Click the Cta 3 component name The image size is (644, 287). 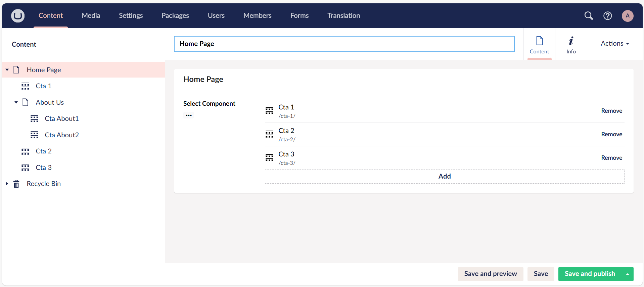click(x=286, y=154)
